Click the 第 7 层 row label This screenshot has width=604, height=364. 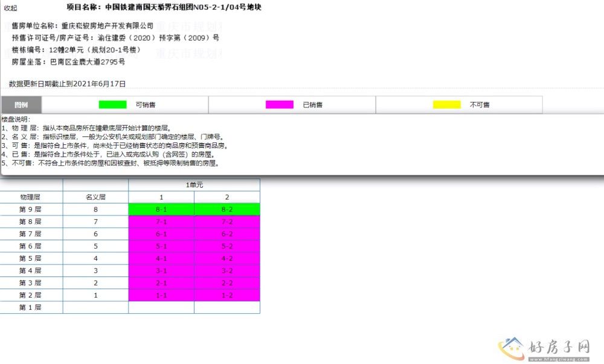pos(30,234)
